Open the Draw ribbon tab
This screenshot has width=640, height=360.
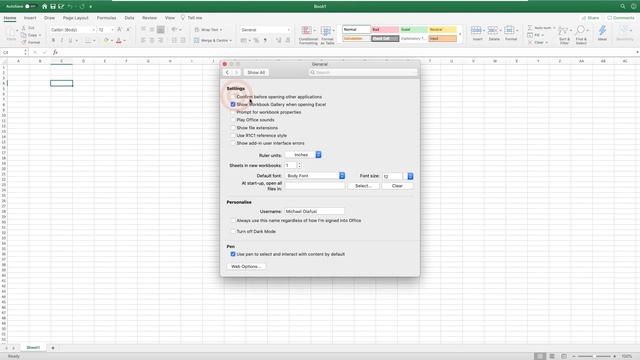coord(49,18)
